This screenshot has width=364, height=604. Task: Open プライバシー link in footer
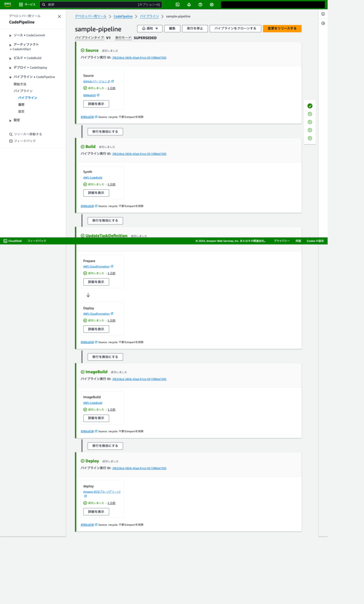[x=282, y=241]
